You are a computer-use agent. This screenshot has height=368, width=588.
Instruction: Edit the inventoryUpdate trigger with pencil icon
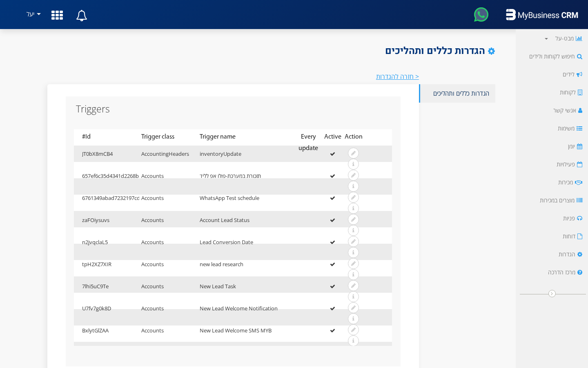[x=353, y=153]
